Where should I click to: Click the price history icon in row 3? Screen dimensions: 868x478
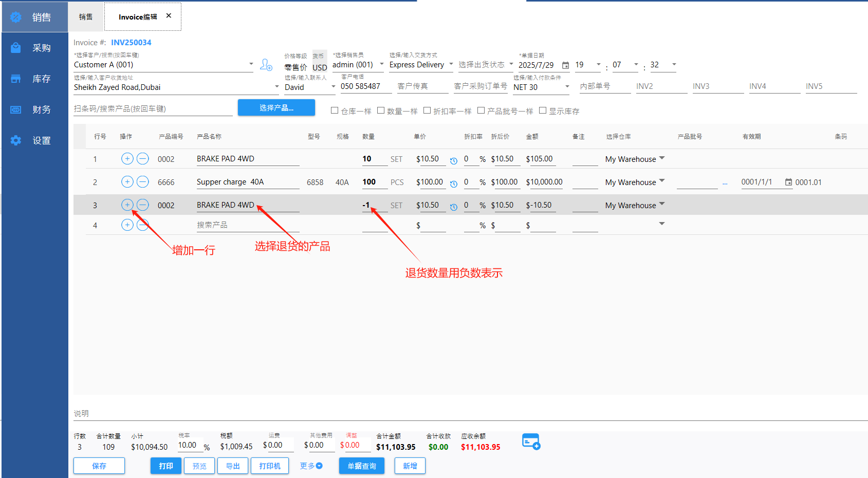[x=454, y=207]
